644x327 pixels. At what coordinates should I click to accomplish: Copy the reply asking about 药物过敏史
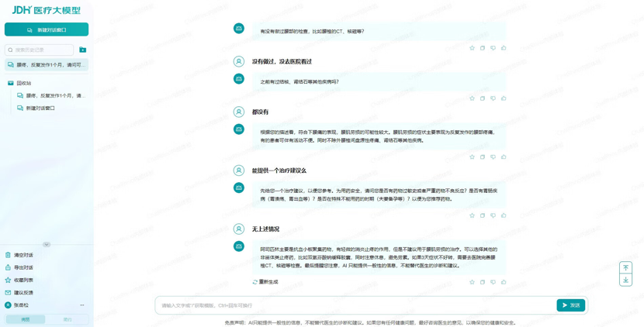[483, 215]
